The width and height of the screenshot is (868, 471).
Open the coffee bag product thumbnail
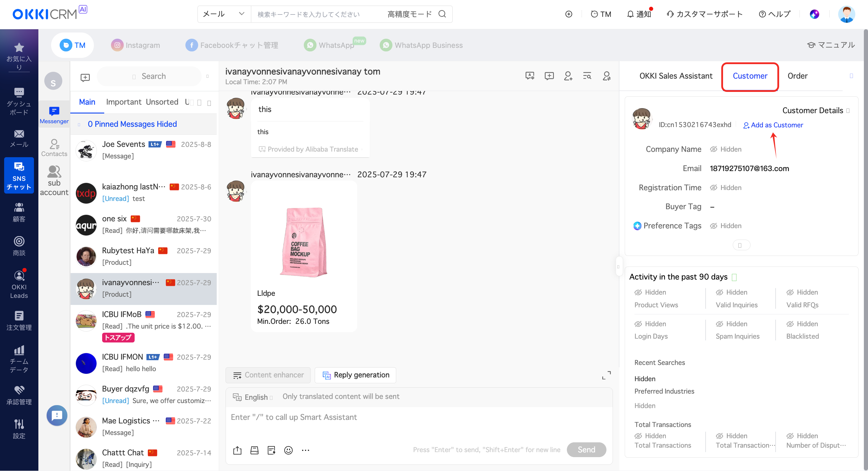coord(304,242)
